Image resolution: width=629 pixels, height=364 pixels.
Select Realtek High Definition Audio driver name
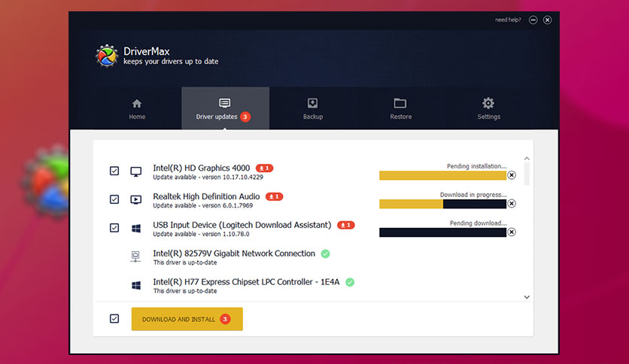click(206, 196)
